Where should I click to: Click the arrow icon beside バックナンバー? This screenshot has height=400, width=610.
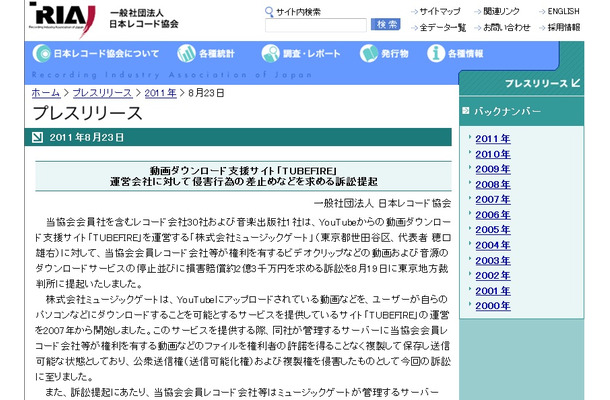pyautogui.click(x=465, y=111)
